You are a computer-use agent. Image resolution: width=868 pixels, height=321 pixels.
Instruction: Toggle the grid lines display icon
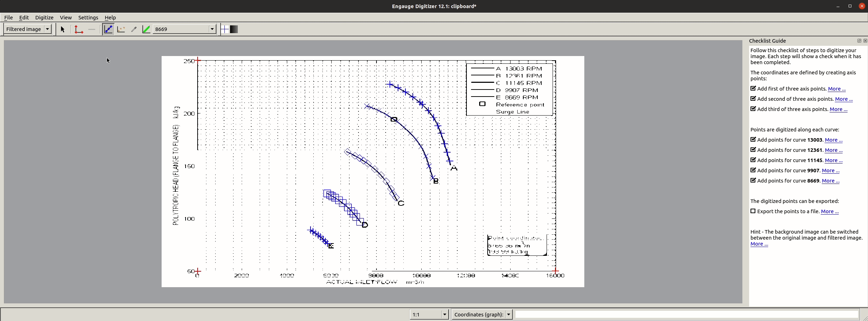(x=224, y=30)
